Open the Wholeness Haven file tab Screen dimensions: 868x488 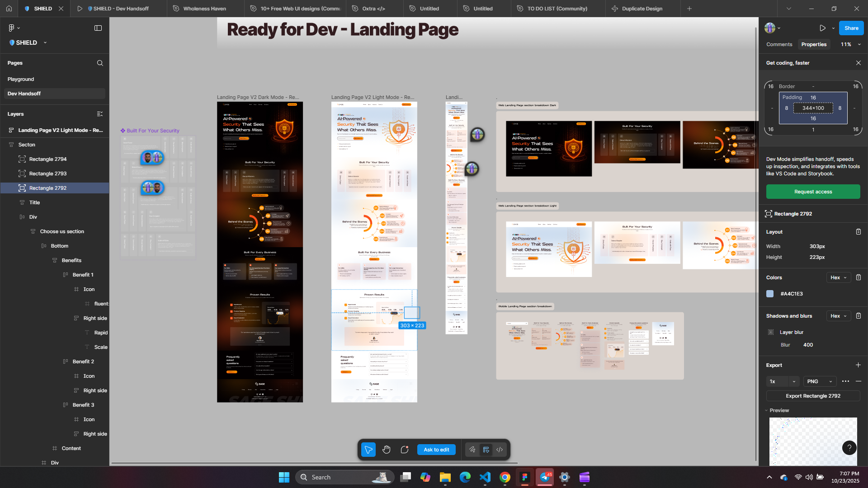(x=204, y=9)
